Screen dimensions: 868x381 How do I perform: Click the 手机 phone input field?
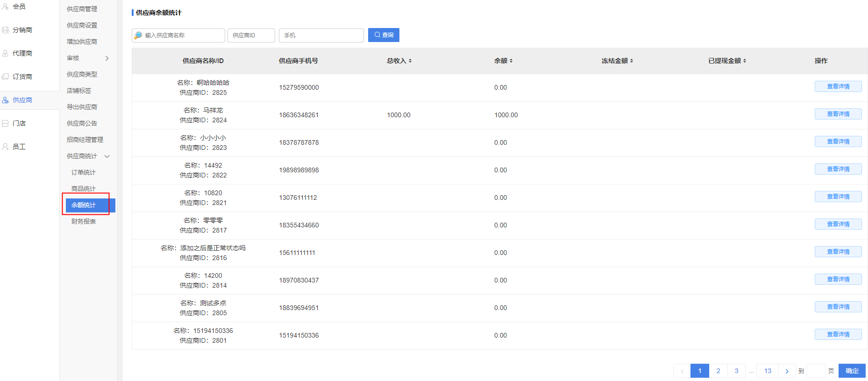point(321,35)
